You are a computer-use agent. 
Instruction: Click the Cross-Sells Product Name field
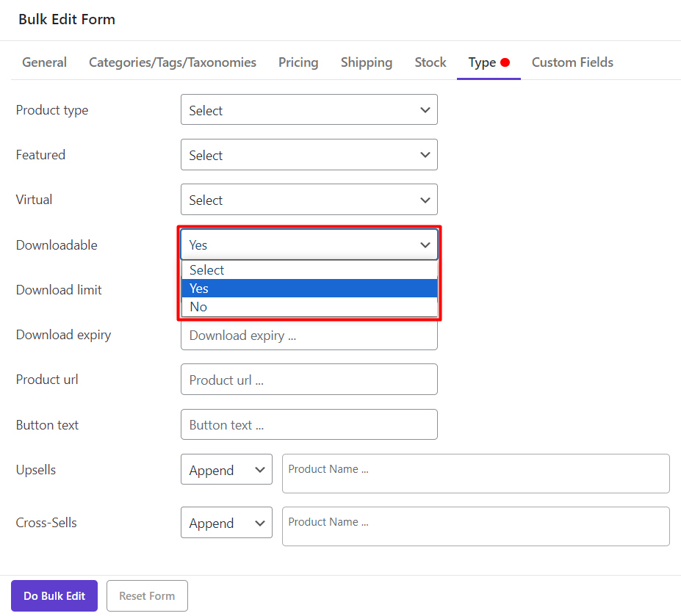click(x=475, y=526)
